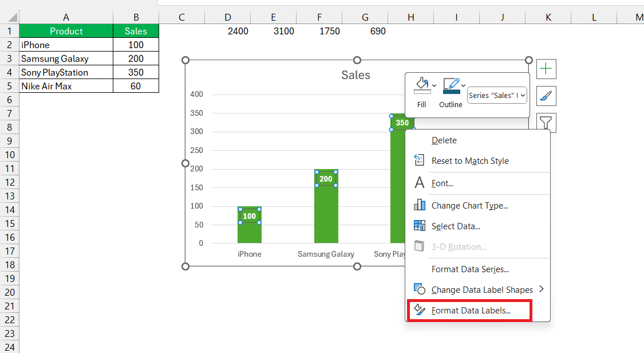
Task: Click the Outline pen icon
Action: pyautogui.click(x=452, y=86)
